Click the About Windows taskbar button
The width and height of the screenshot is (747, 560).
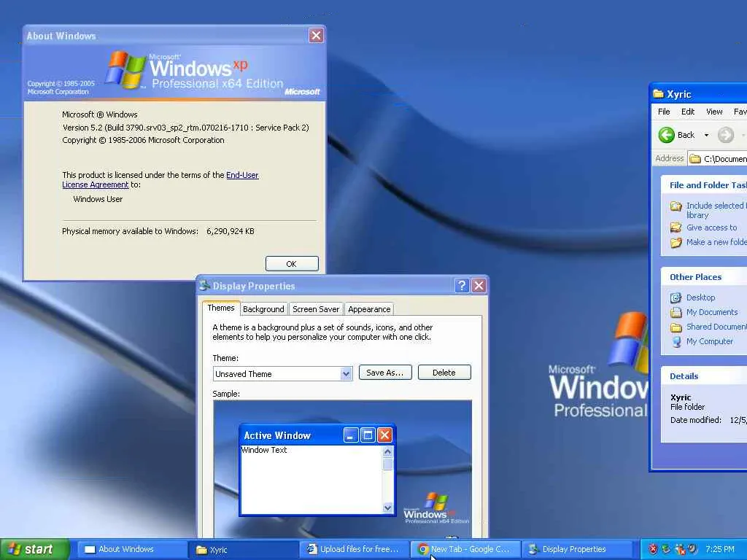pos(132,550)
